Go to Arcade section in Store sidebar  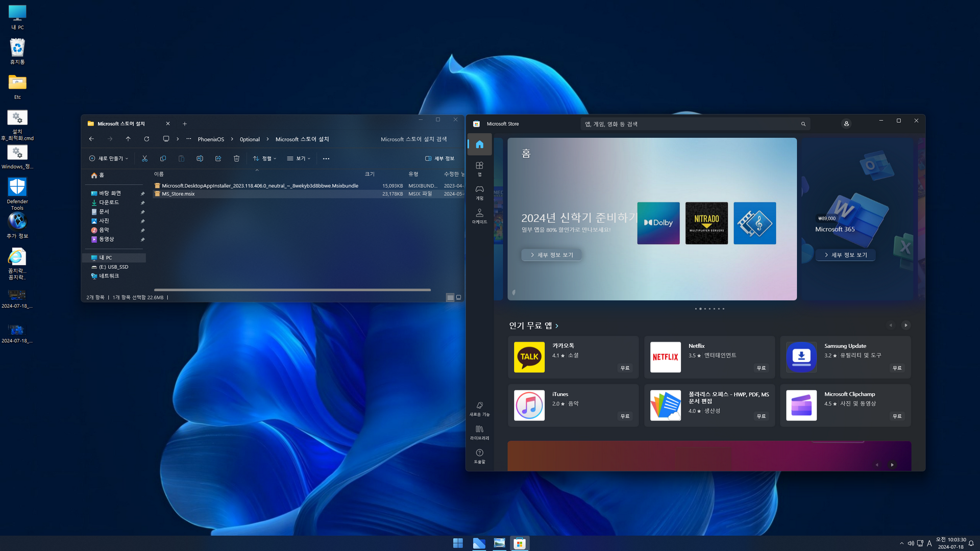479,215
